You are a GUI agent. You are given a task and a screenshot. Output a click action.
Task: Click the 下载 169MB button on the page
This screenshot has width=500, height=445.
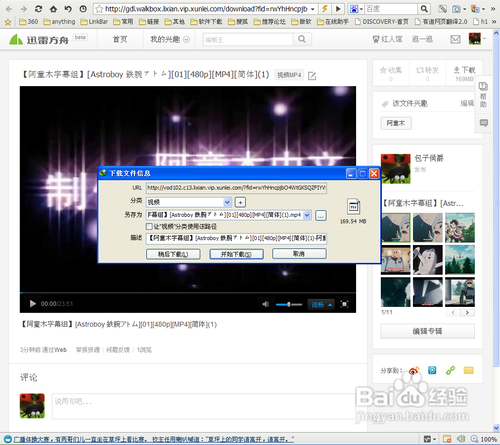click(x=464, y=73)
